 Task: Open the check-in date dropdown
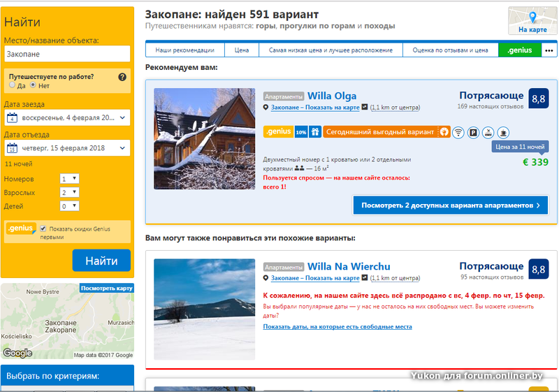coord(67,117)
